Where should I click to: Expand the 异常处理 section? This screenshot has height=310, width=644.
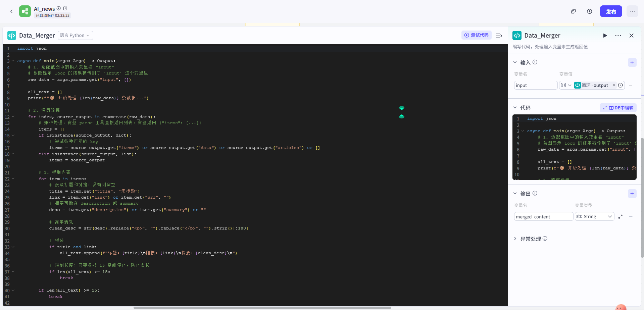(x=515, y=239)
